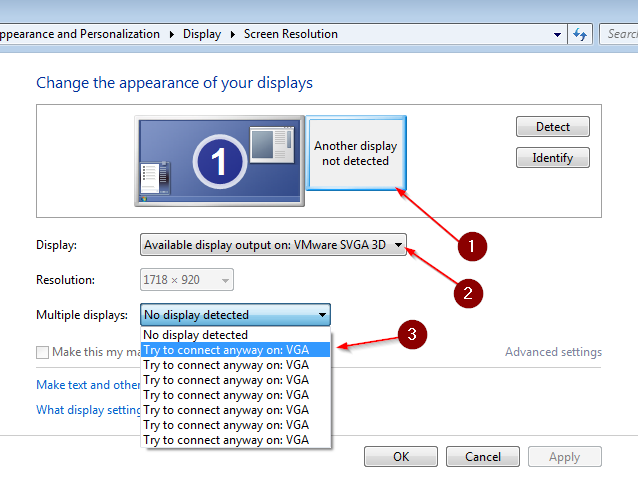Open the 'What display settings' help link
Viewport: 638px width, 495px height.
pos(90,409)
